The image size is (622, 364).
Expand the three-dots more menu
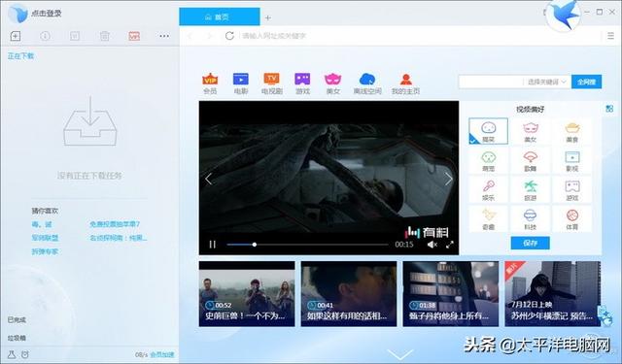click(x=164, y=36)
